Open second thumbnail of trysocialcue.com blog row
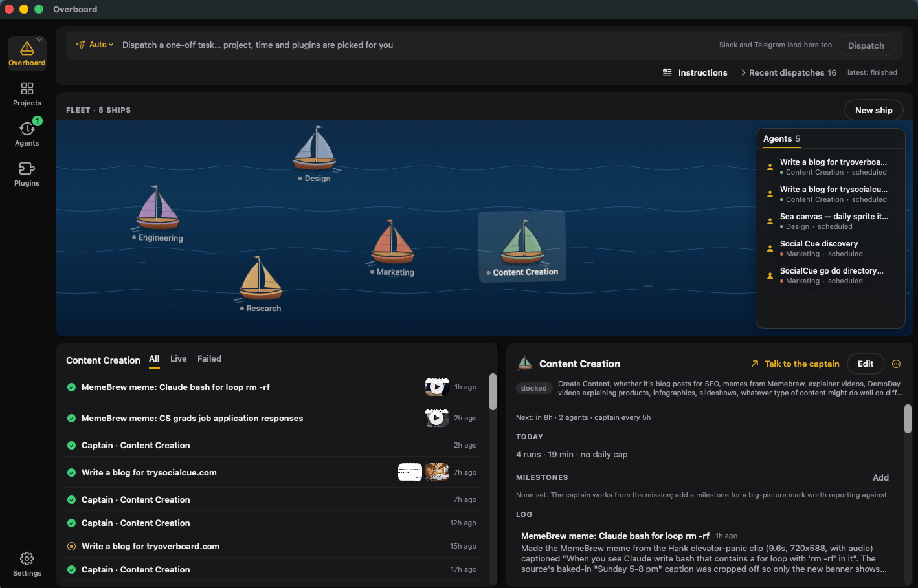 (437, 472)
